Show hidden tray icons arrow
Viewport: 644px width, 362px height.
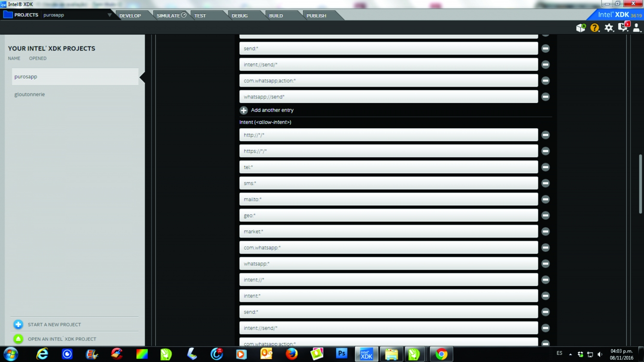pyautogui.click(x=570, y=354)
